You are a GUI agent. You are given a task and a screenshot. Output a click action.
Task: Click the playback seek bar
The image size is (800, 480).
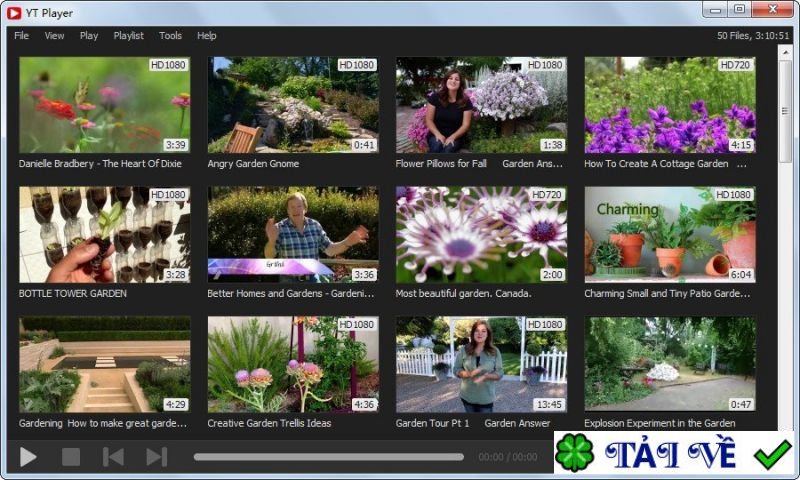[x=328, y=457]
